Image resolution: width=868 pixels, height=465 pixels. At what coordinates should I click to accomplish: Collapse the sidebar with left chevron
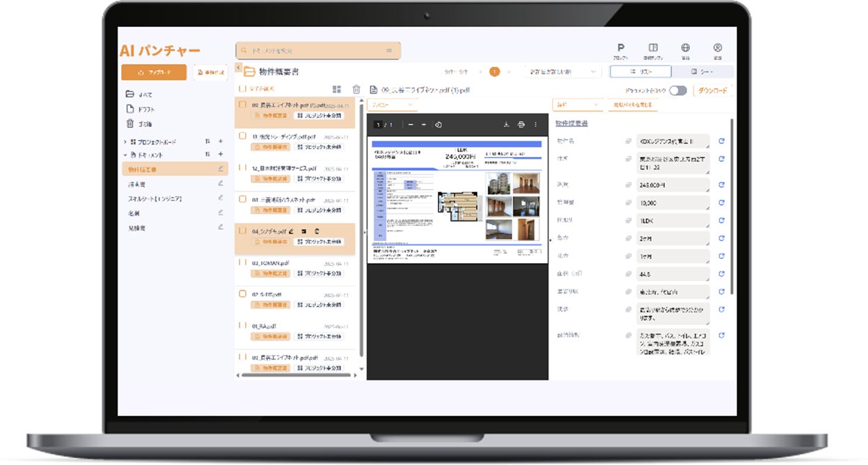[x=238, y=68]
